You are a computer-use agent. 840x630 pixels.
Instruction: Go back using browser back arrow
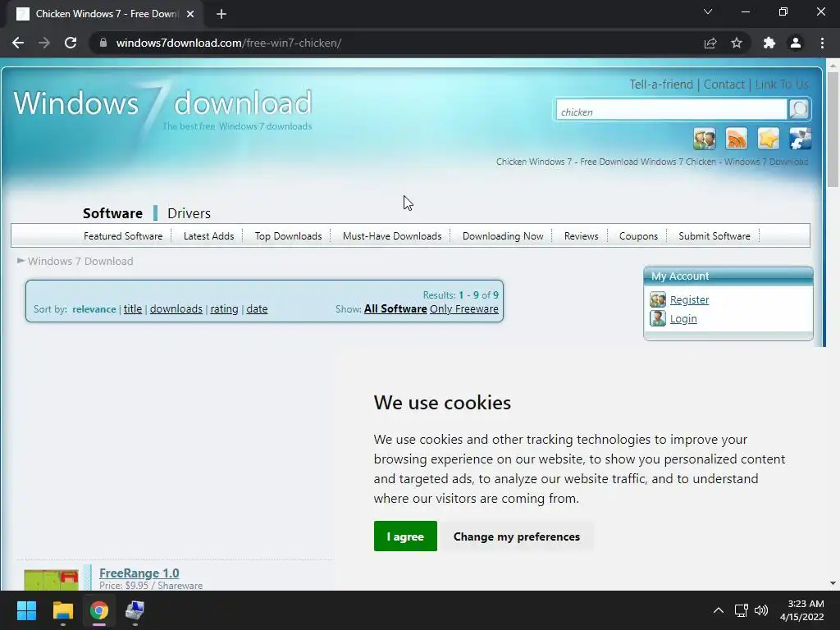pyautogui.click(x=18, y=43)
